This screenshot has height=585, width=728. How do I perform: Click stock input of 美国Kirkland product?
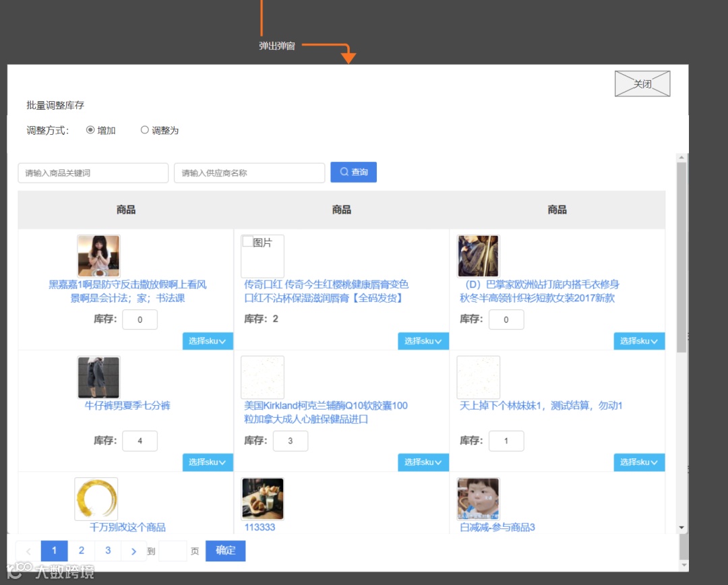(290, 441)
